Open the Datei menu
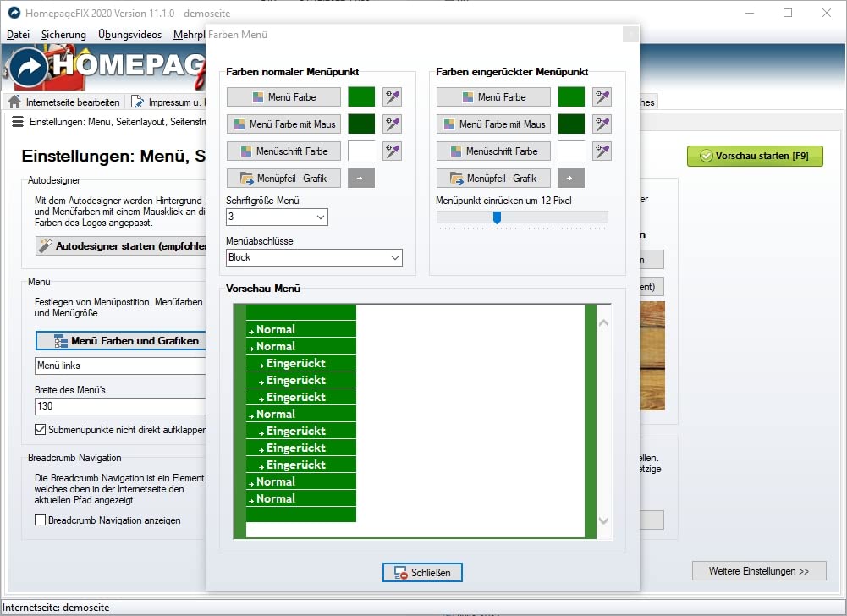 18,35
